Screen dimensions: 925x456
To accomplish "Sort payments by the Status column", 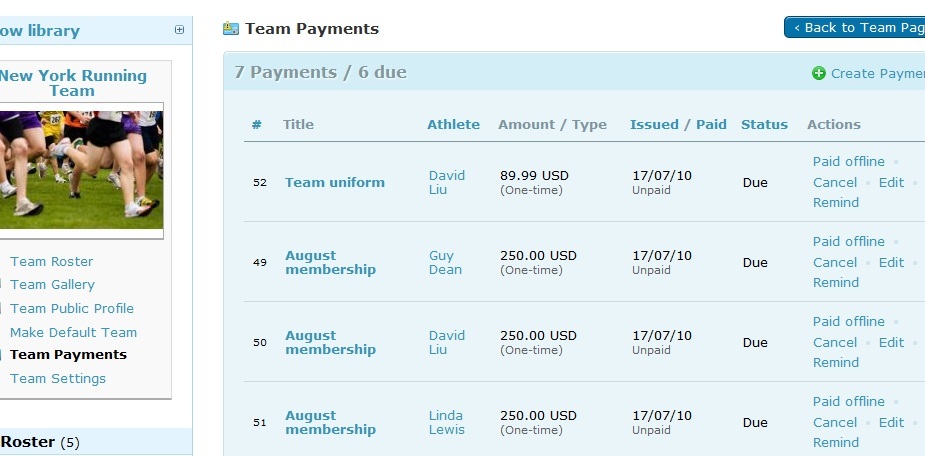I will (x=764, y=125).
